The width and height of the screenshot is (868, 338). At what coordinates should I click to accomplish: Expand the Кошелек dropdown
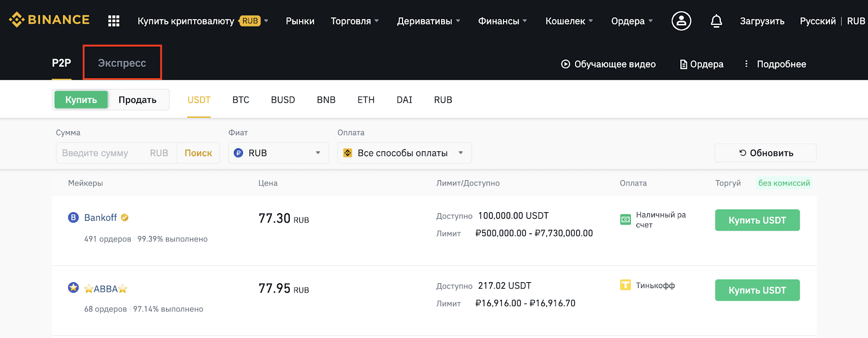click(x=569, y=21)
